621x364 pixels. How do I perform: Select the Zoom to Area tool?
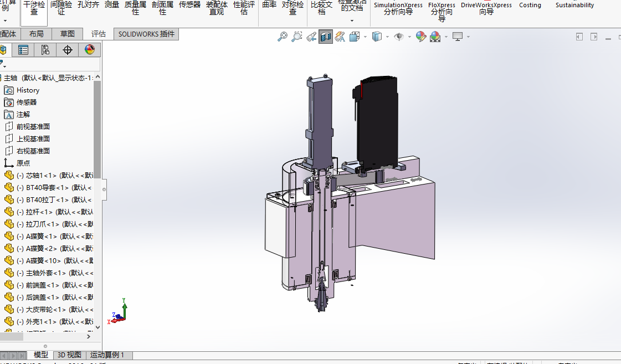(x=296, y=37)
